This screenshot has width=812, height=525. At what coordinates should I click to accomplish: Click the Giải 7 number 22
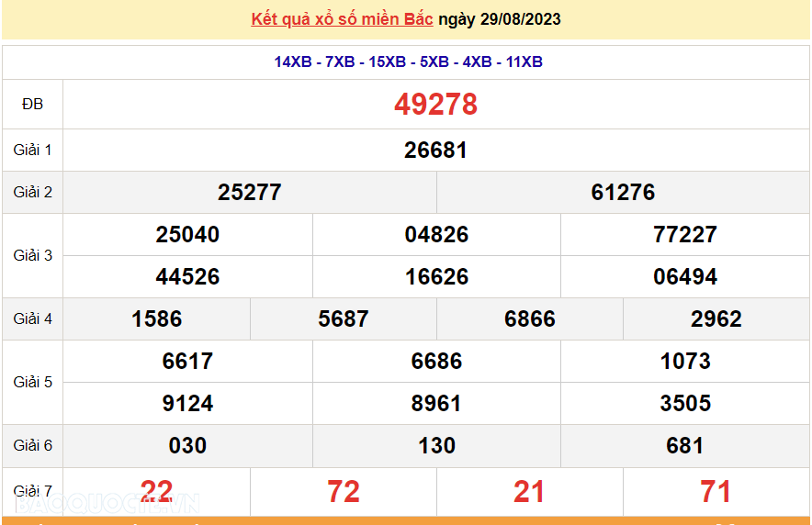[156, 491]
